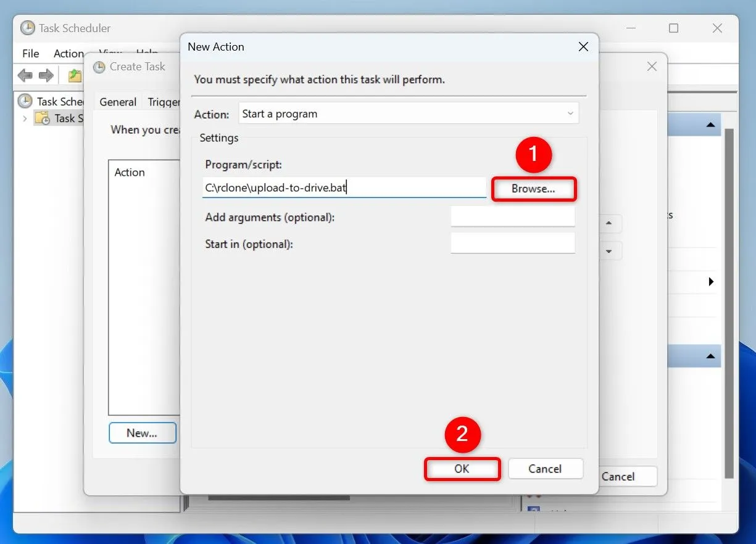The image size is (756, 544).
Task: Expand the Task Scheduler Library tree node
Action: [x=25, y=118]
